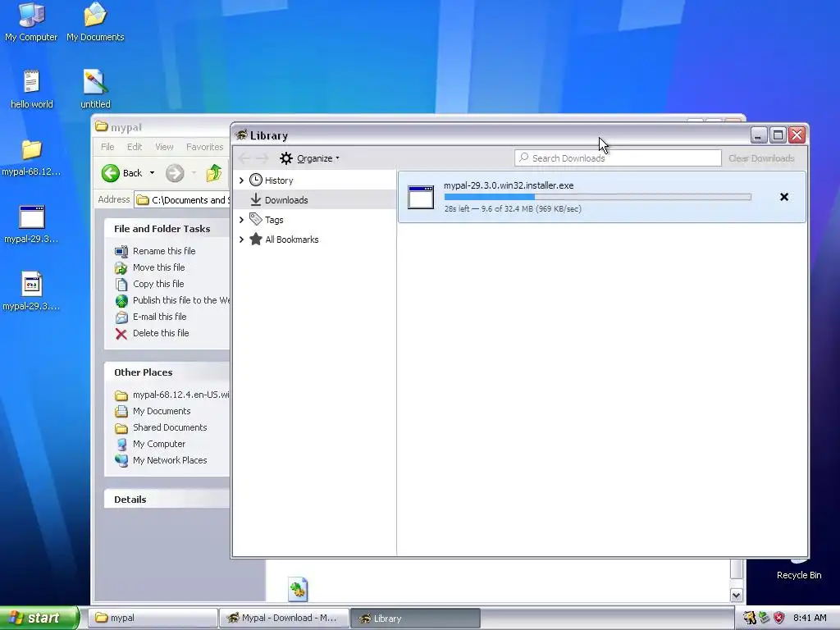The height and width of the screenshot is (630, 840).
Task: Click the Downloads arrow icon in sidebar
Action: point(256,200)
